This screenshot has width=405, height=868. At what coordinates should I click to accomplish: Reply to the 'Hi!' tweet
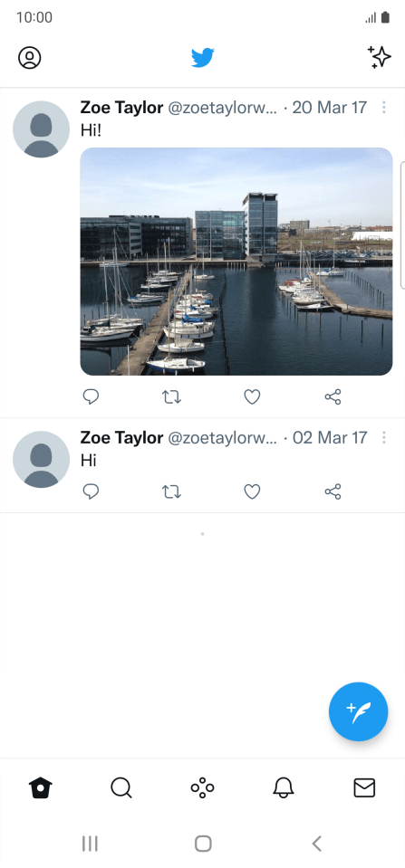(x=91, y=397)
